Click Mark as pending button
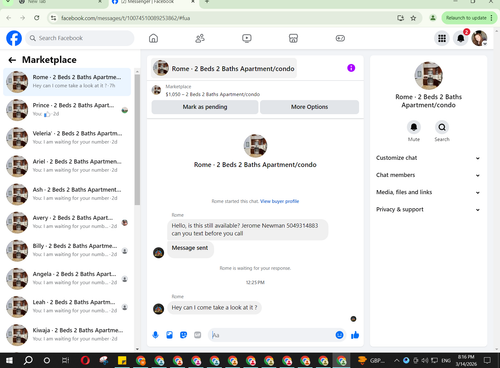Viewport: 500px width, 368px height. 205,107
